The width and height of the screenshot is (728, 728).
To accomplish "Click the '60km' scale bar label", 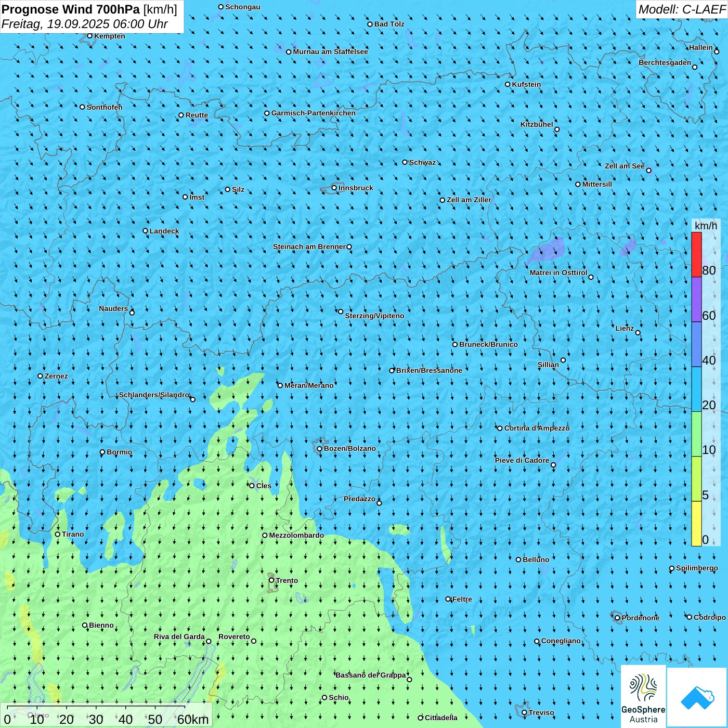I will click(x=192, y=719).
